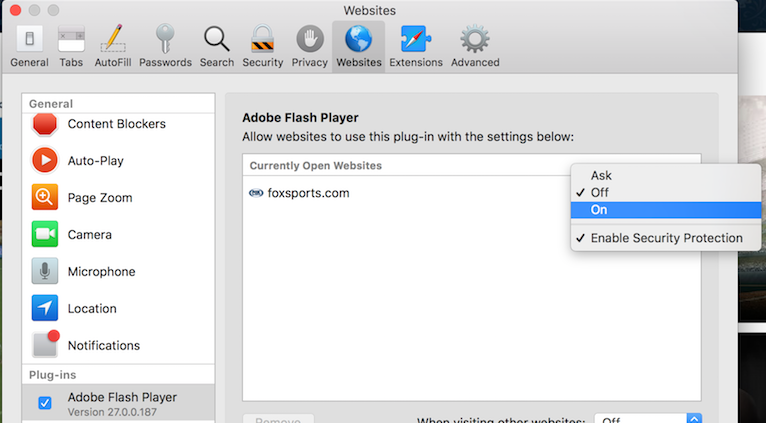Image resolution: width=766 pixels, height=423 pixels.
Task: Open the Search preferences pane
Action: coord(216,47)
